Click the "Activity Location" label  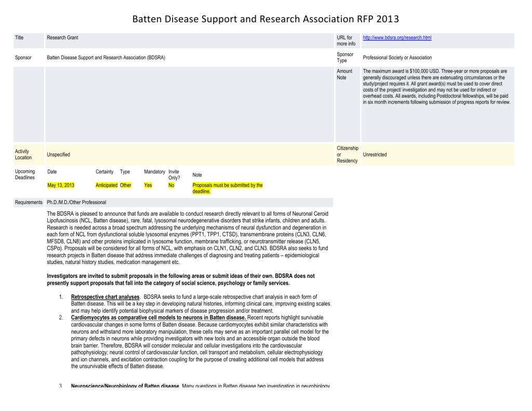pos(23,154)
